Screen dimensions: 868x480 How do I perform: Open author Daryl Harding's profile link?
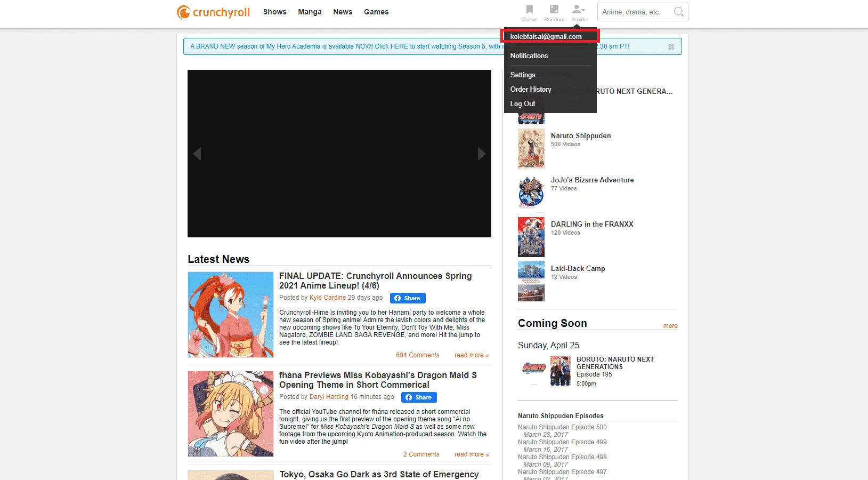pos(329,397)
